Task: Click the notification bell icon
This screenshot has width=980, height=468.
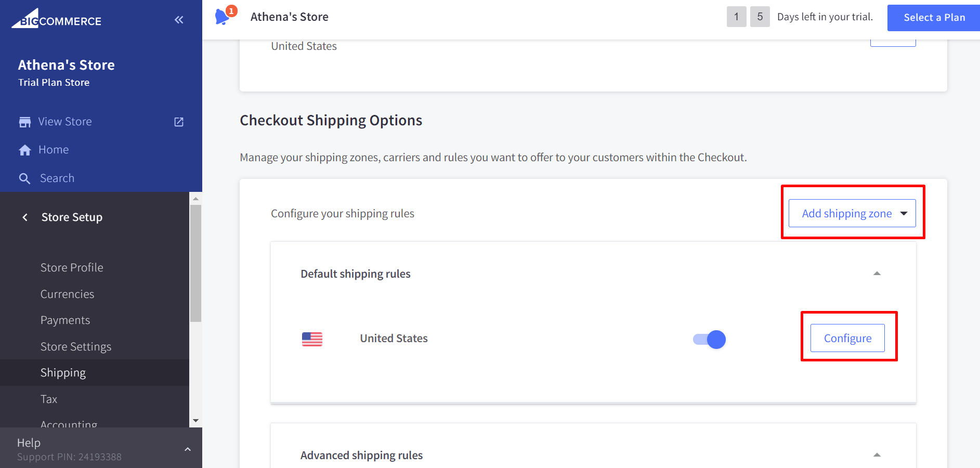Action: coord(223,17)
